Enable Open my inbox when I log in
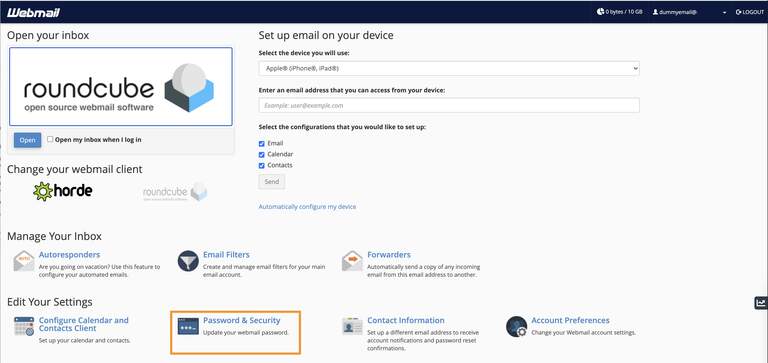Image resolution: width=768 pixels, height=363 pixels. point(50,139)
